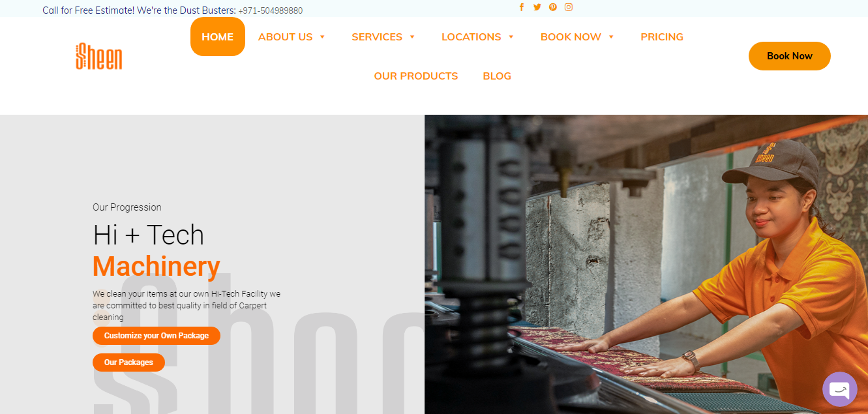This screenshot has width=868, height=414.
Task: Expand the Locations dropdown arrow
Action: [x=511, y=37]
